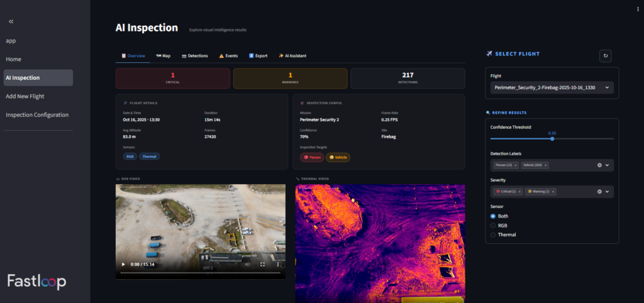Select the RGB sensor radio button
This screenshot has height=303, width=644.
tap(493, 226)
